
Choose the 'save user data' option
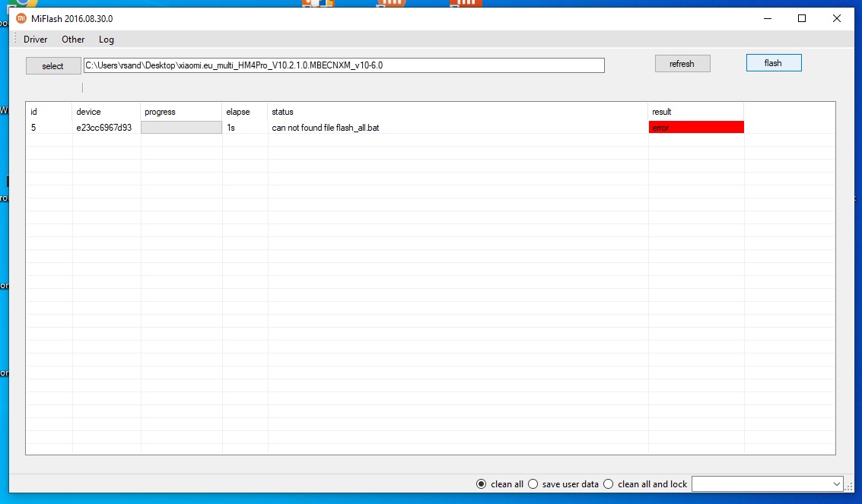[x=533, y=484]
